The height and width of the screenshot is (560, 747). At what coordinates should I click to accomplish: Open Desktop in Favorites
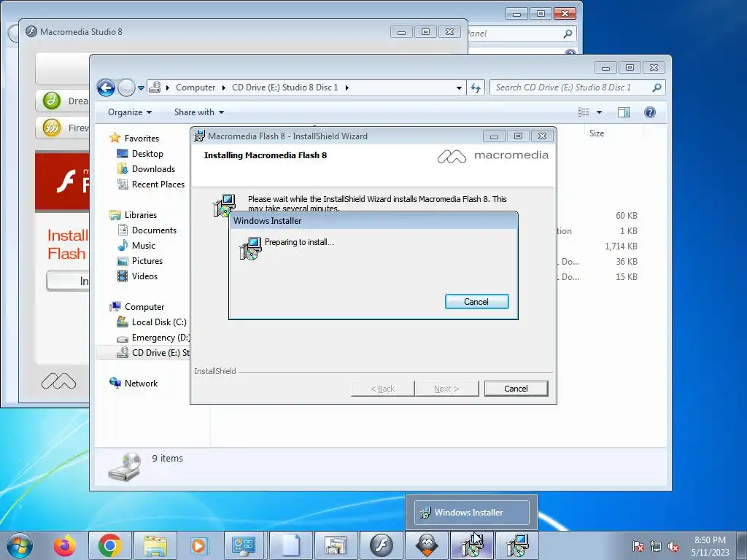tap(147, 154)
